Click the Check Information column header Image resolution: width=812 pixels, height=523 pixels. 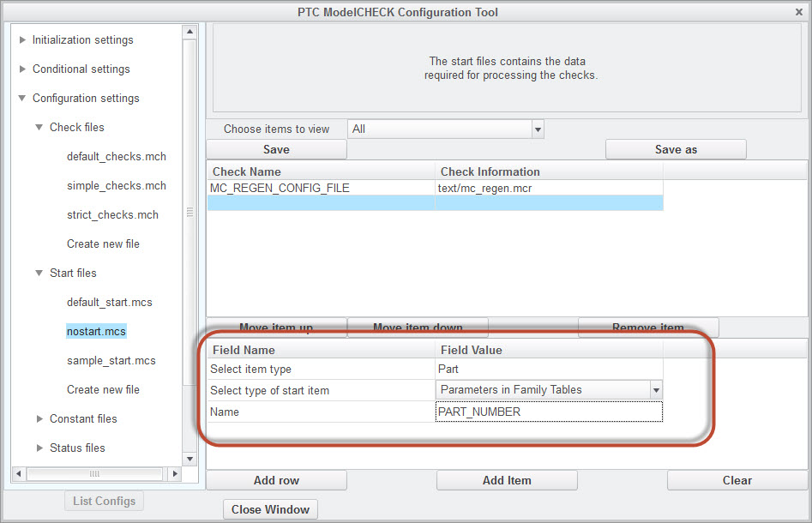[549, 171]
